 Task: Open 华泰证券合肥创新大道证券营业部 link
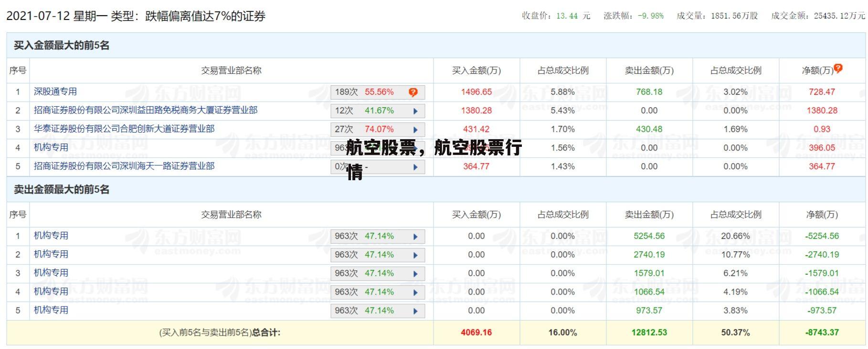point(124,129)
